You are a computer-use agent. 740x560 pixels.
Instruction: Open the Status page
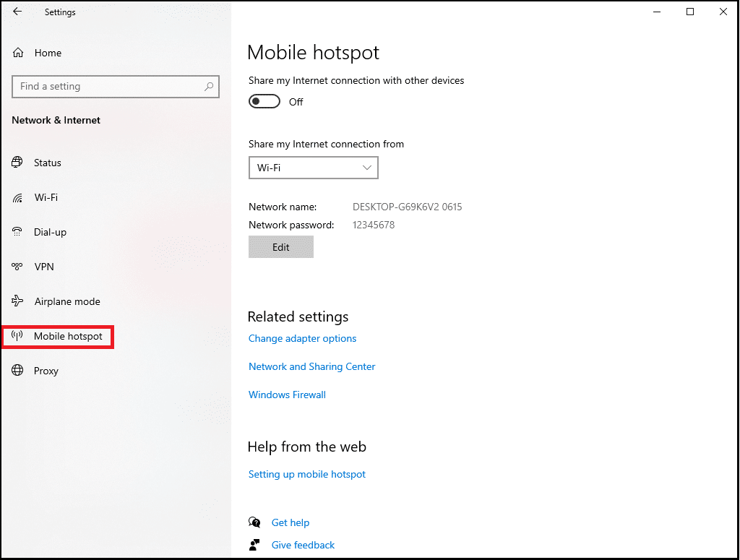point(47,163)
